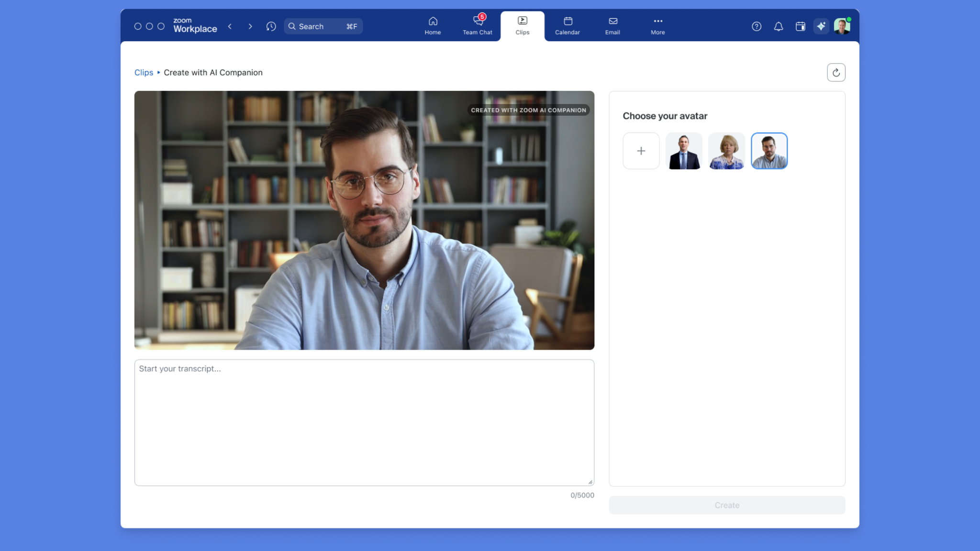The width and height of the screenshot is (980, 551).
Task: Click the Choose your avatar heading
Action: point(665,116)
